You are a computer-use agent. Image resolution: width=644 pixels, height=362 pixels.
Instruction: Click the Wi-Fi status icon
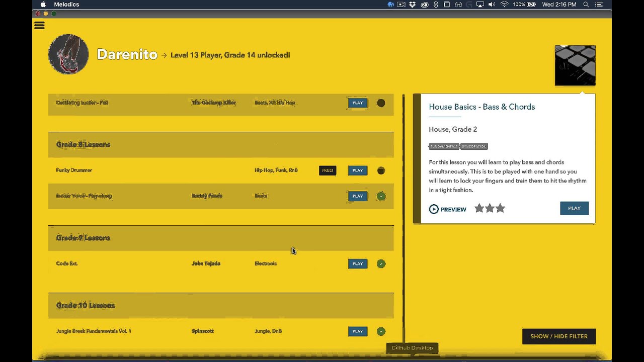(504, 5)
